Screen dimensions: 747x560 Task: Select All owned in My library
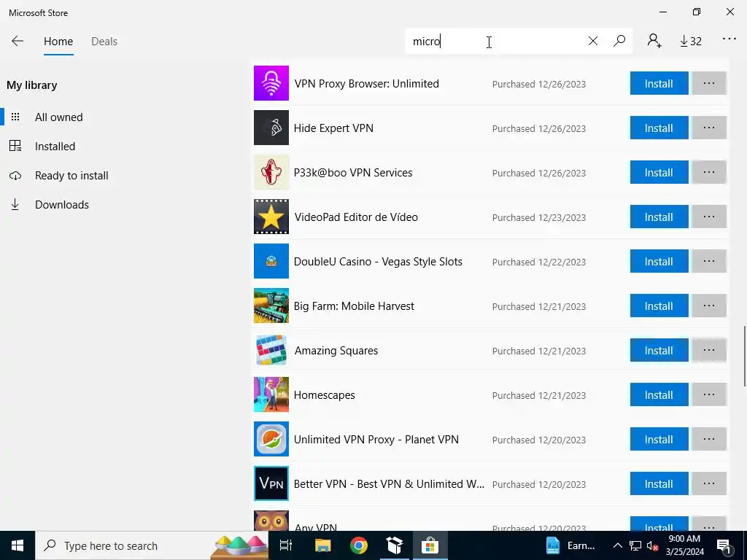(x=58, y=117)
